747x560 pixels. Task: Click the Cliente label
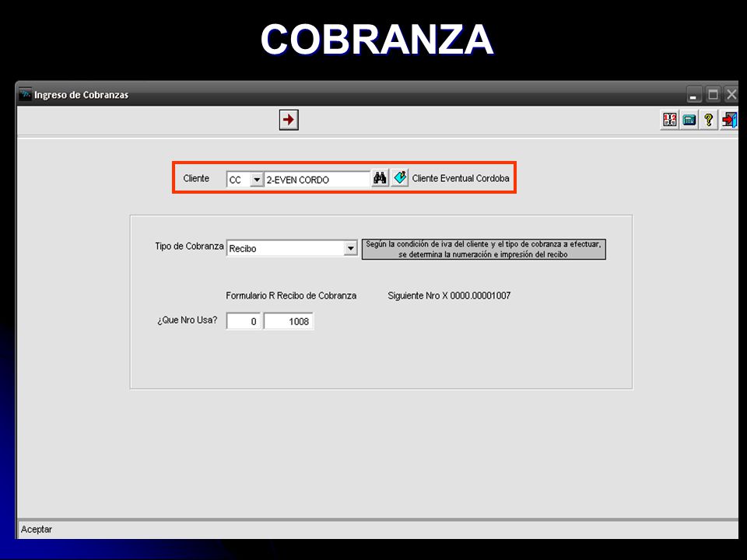[196, 178]
